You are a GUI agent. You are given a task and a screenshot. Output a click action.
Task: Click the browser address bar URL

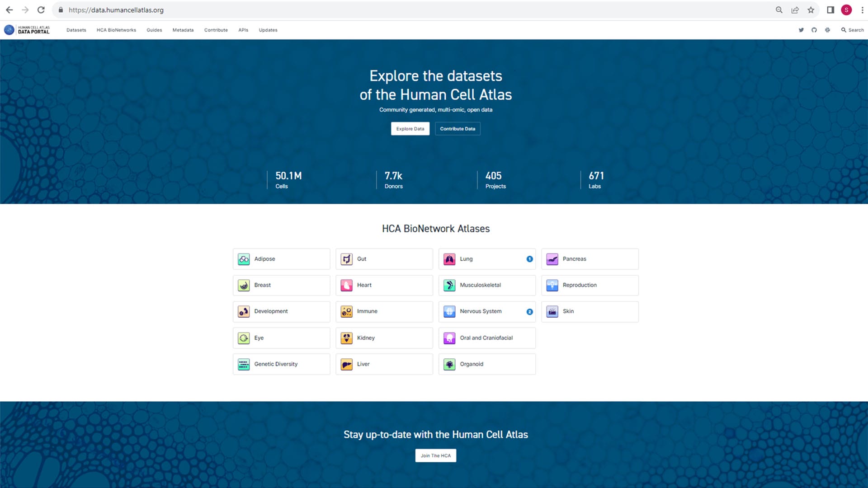pos(116,10)
